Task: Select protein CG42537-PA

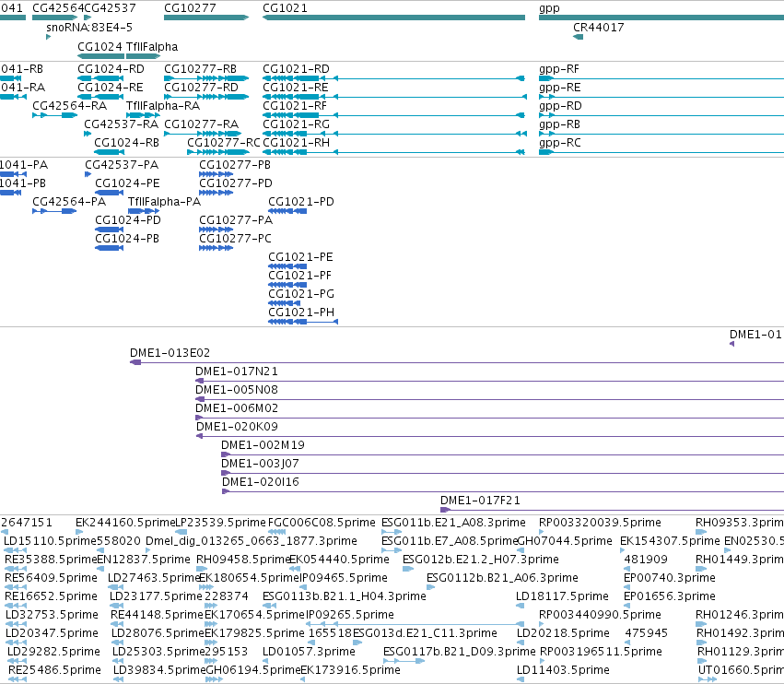Action: click(122, 165)
